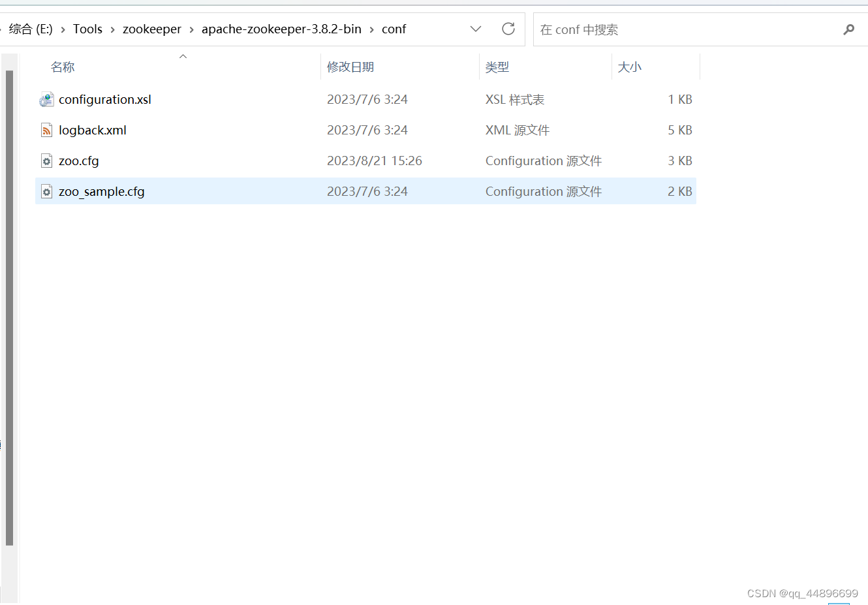Click the zoo.cfg gear file icon
The width and height of the screenshot is (868, 605).
46,161
